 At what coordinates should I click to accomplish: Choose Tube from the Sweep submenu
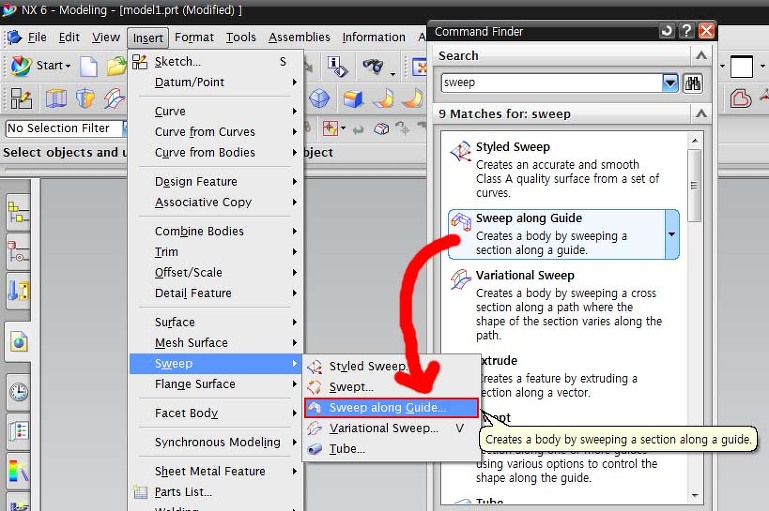pos(347,449)
